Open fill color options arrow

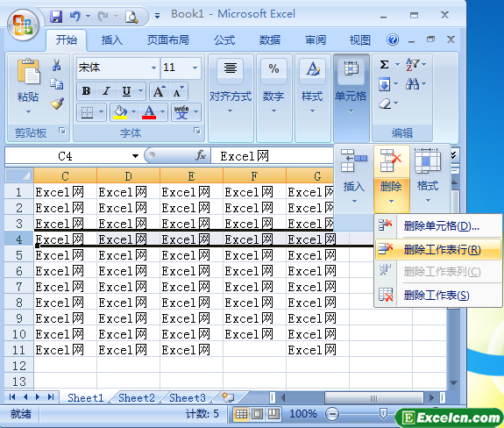134,112
